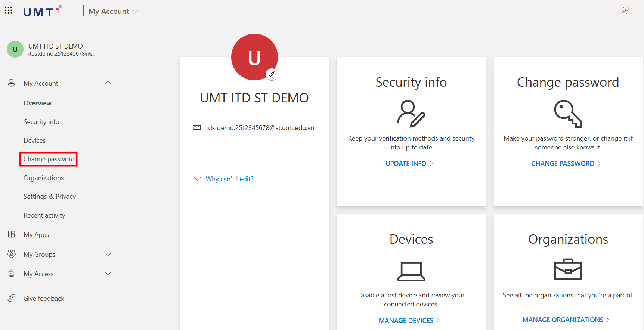Click the MANAGE DEVICES link
Screen dimensions: 644x330
(409, 321)
